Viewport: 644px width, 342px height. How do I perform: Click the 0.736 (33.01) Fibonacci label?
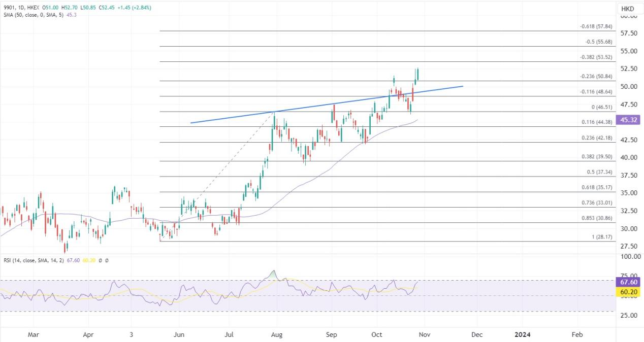pyautogui.click(x=597, y=202)
